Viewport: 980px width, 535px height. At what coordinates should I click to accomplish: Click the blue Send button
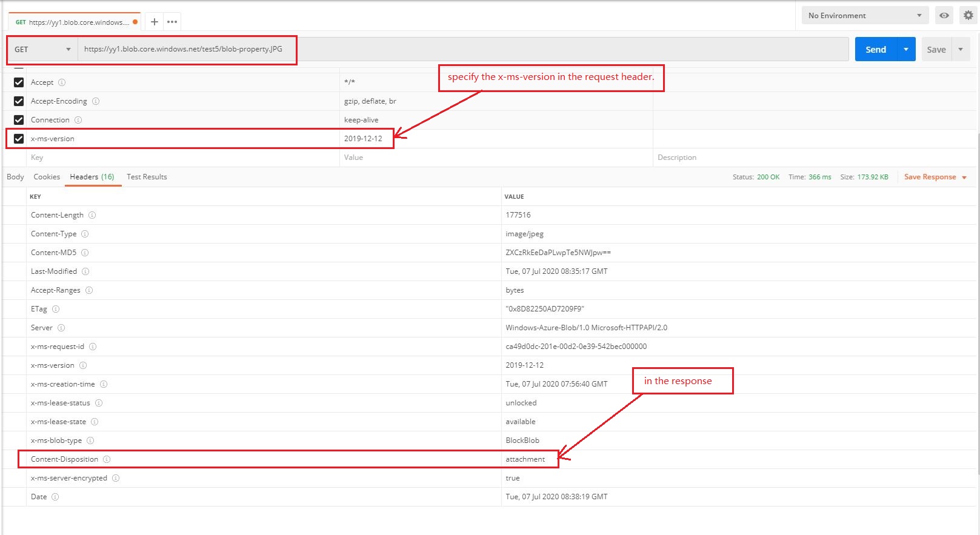tap(876, 49)
